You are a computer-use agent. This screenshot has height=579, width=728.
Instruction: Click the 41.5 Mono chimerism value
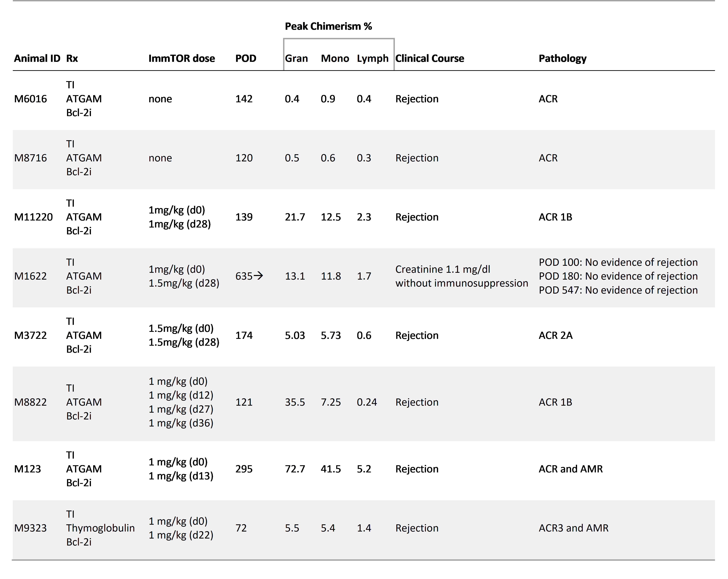[x=331, y=469]
